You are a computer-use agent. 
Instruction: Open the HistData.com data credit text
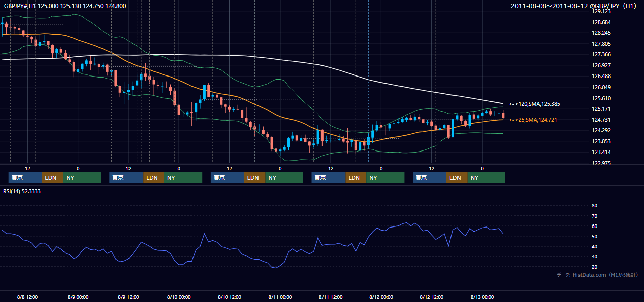click(598, 275)
